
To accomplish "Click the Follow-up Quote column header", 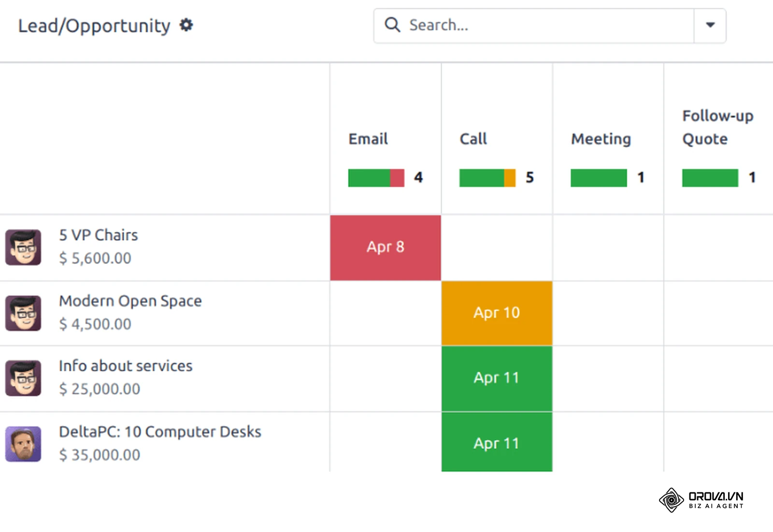I will 717,127.
